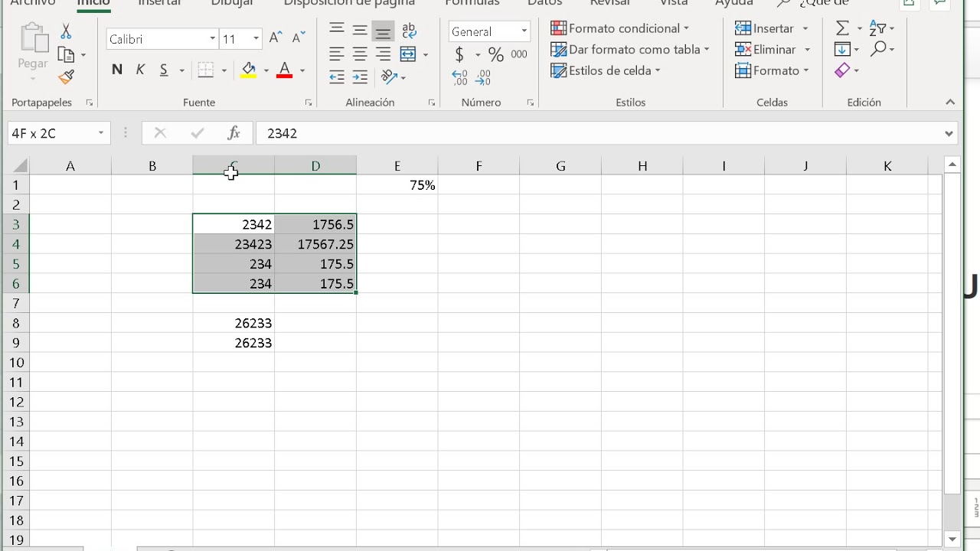The width and height of the screenshot is (980, 551).
Task: Click the merge and center icon
Action: pyautogui.click(x=408, y=54)
